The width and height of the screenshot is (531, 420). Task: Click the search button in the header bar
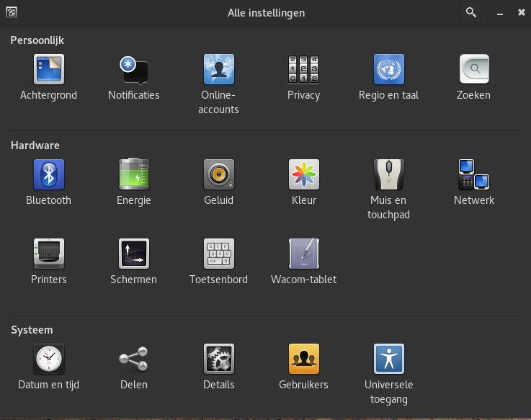click(471, 13)
